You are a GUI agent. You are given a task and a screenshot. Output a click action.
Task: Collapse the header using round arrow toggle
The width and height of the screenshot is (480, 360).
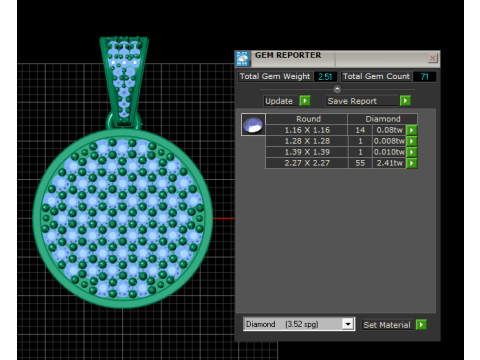click(x=337, y=89)
